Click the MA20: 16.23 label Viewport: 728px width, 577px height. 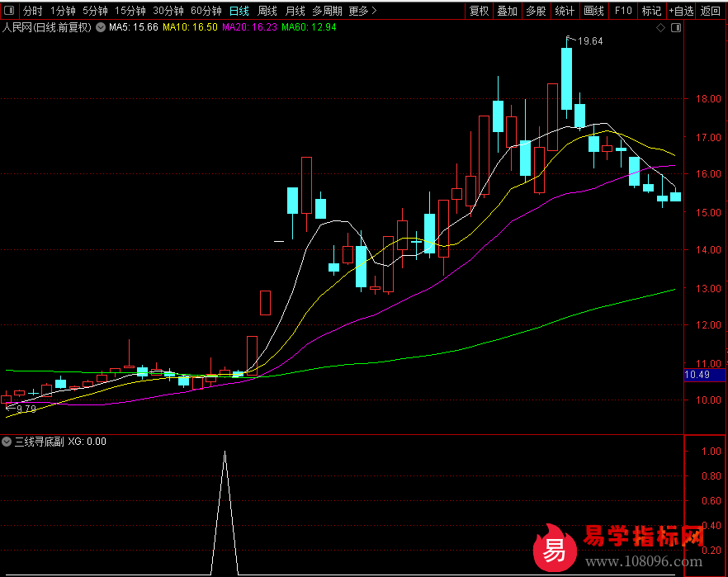pos(249,27)
